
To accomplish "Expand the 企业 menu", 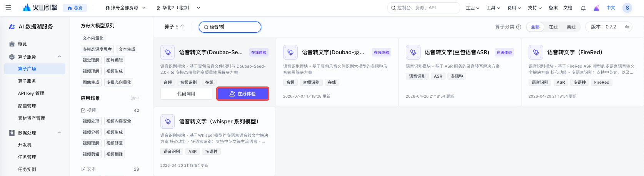I will coord(472,8).
